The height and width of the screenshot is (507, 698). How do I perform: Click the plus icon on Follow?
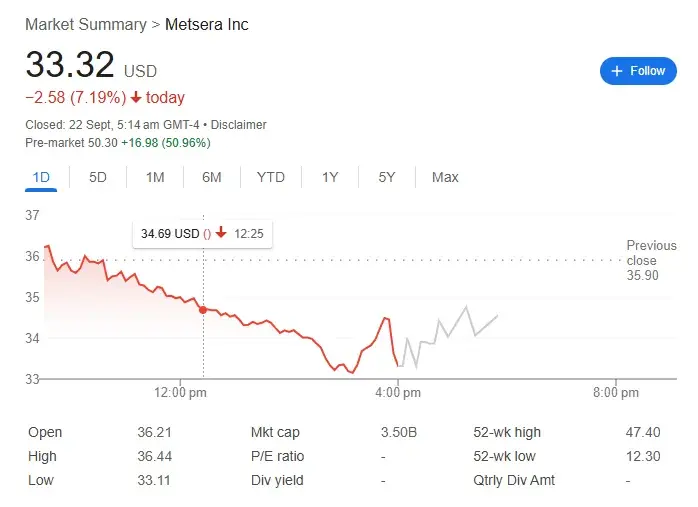[x=617, y=71]
